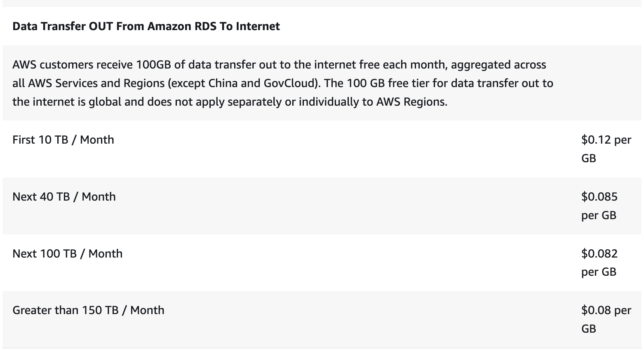The width and height of the screenshot is (644, 350).
Task: Click the word 'China' in the description
Action: coord(223,83)
